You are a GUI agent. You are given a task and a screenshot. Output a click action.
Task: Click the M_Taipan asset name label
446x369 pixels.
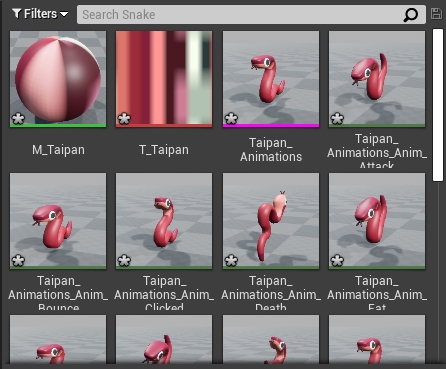(58, 150)
